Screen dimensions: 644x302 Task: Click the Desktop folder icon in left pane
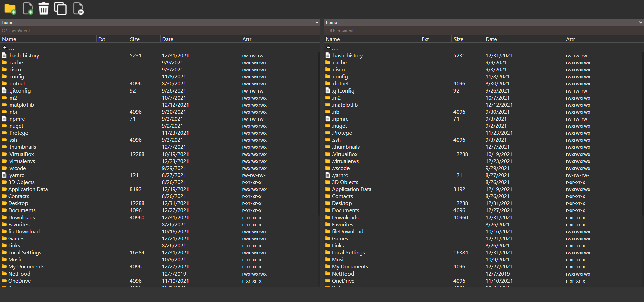pyautogui.click(x=4, y=203)
